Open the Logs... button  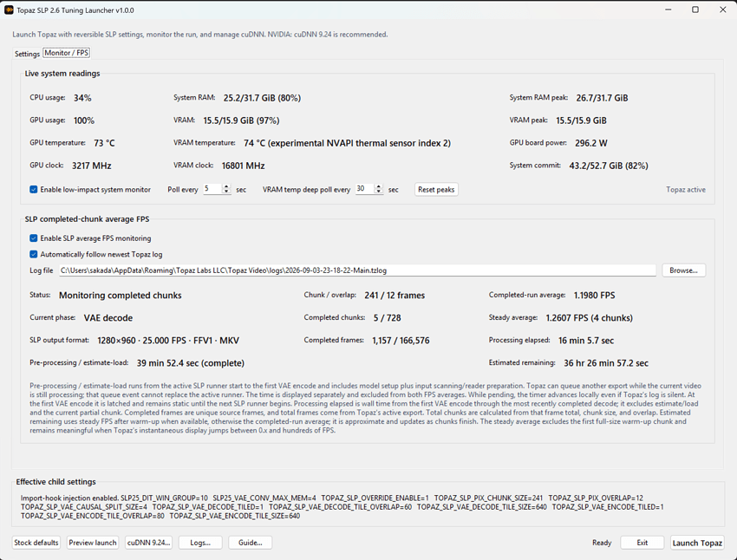[x=200, y=543]
